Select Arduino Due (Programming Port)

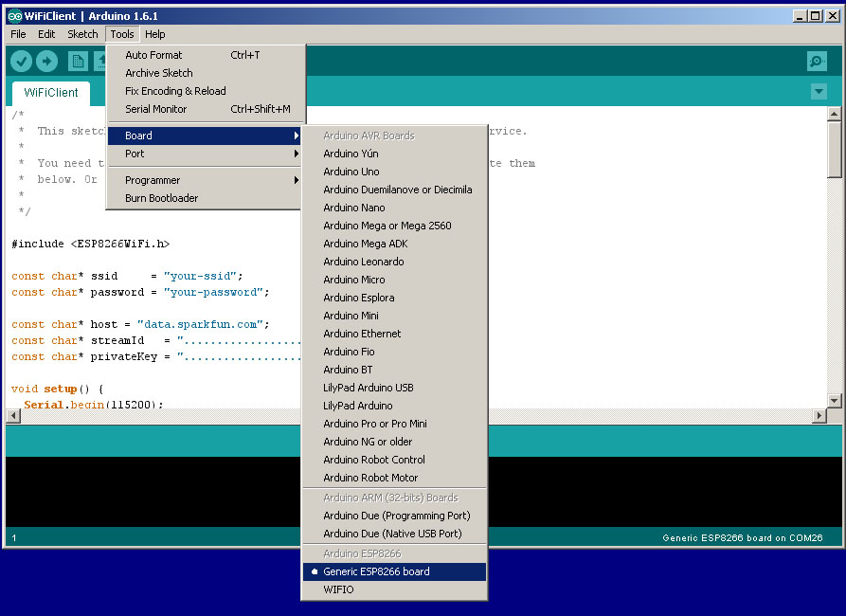(x=394, y=516)
